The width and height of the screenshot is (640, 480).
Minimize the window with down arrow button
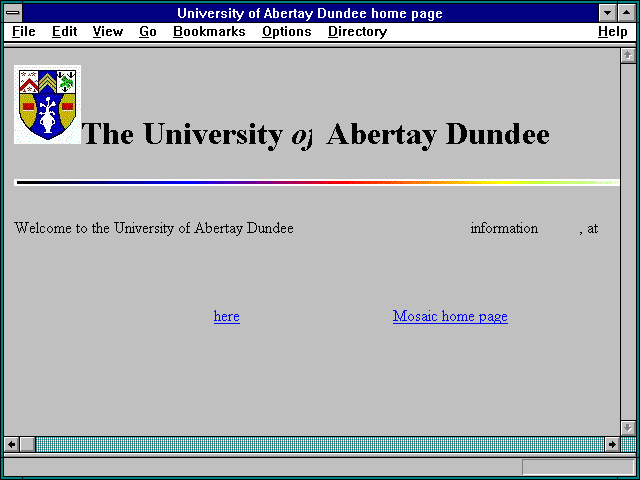[607, 13]
